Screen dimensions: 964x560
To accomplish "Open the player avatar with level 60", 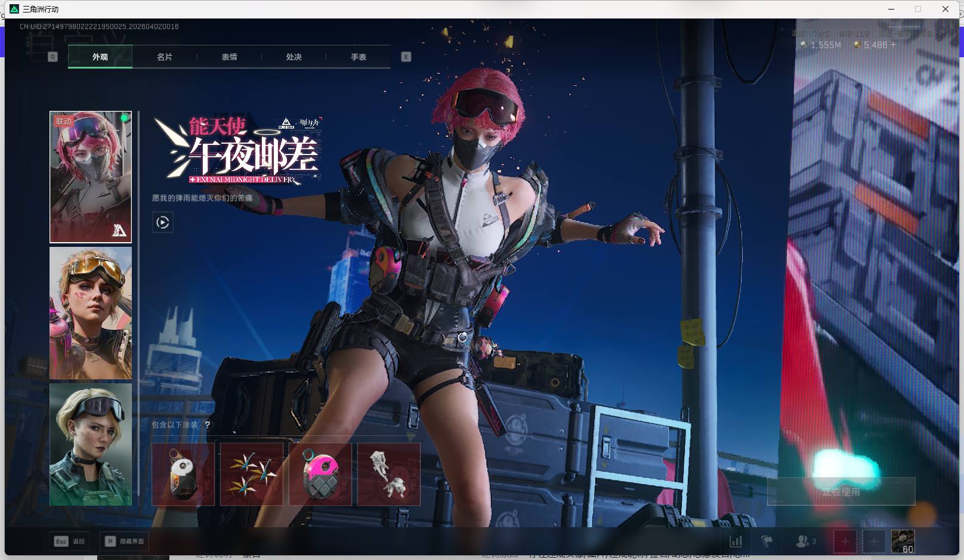I will pos(903,542).
